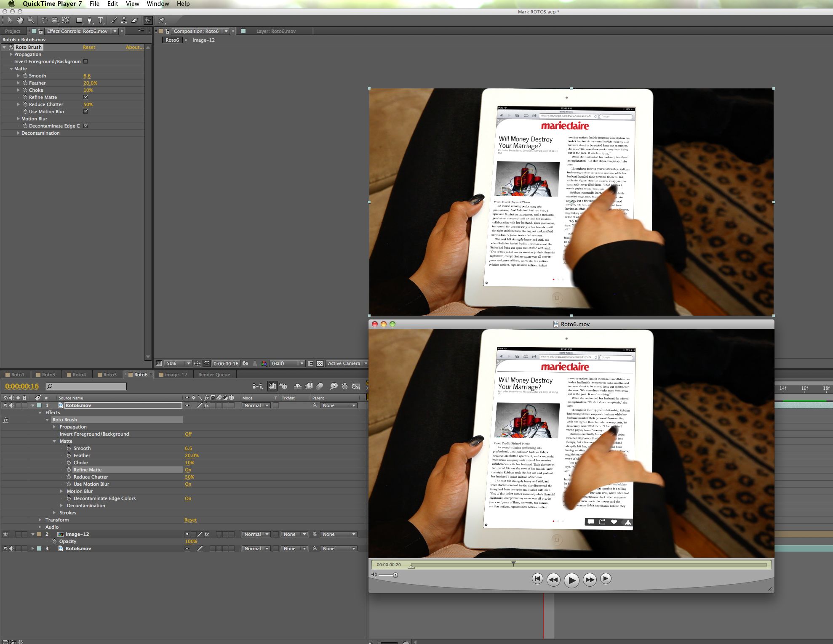Click the QuickTime playhead marker

click(x=513, y=563)
